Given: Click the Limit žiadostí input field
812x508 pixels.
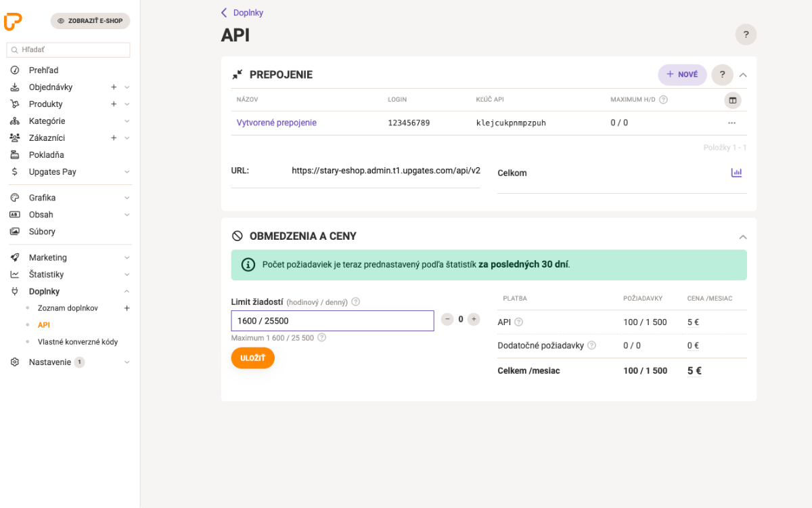Looking at the screenshot, I should pos(332,321).
